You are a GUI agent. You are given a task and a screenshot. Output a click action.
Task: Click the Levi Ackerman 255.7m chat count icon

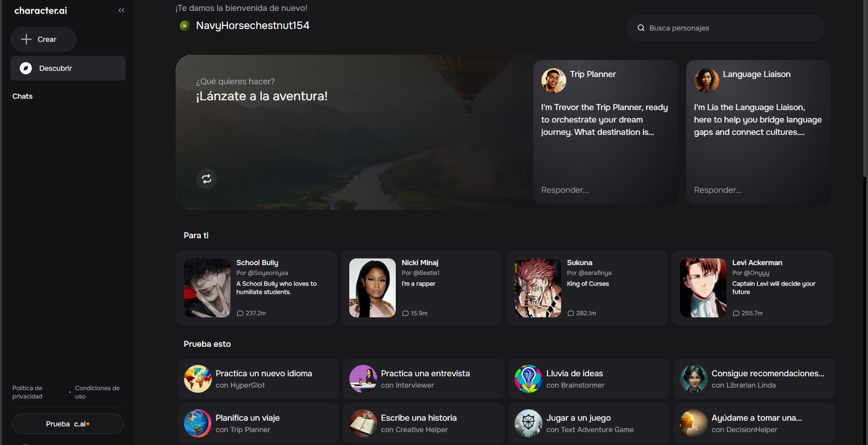pos(736,313)
